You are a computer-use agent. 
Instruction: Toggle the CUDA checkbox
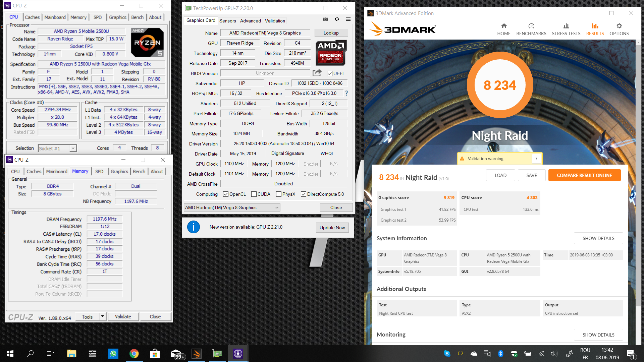point(254,194)
